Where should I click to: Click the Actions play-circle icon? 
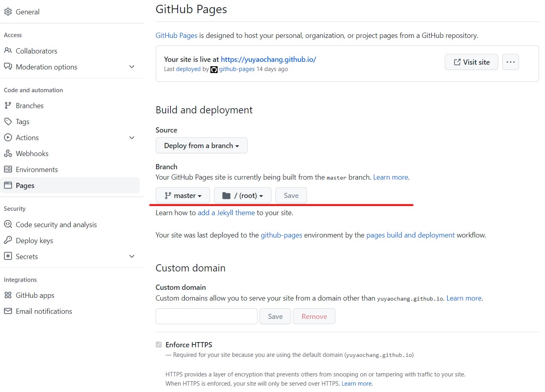tap(8, 137)
